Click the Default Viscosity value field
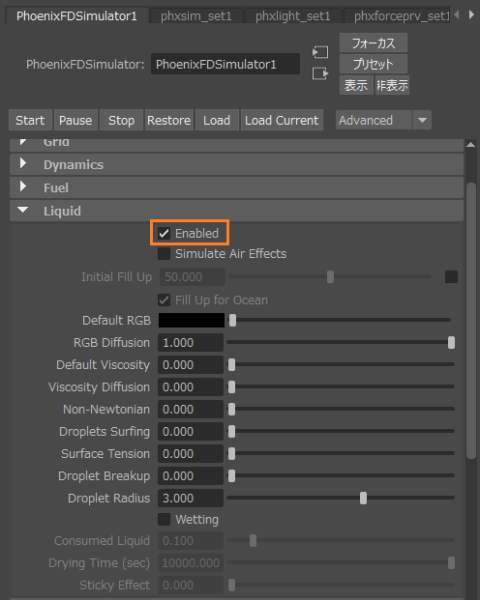This screenshot has height=600, width=480. pos(191,365)
